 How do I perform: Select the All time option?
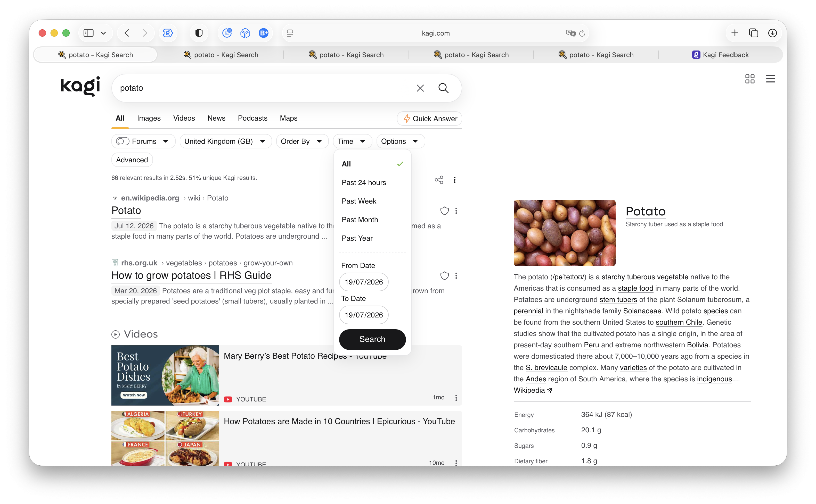coord(372,164)
